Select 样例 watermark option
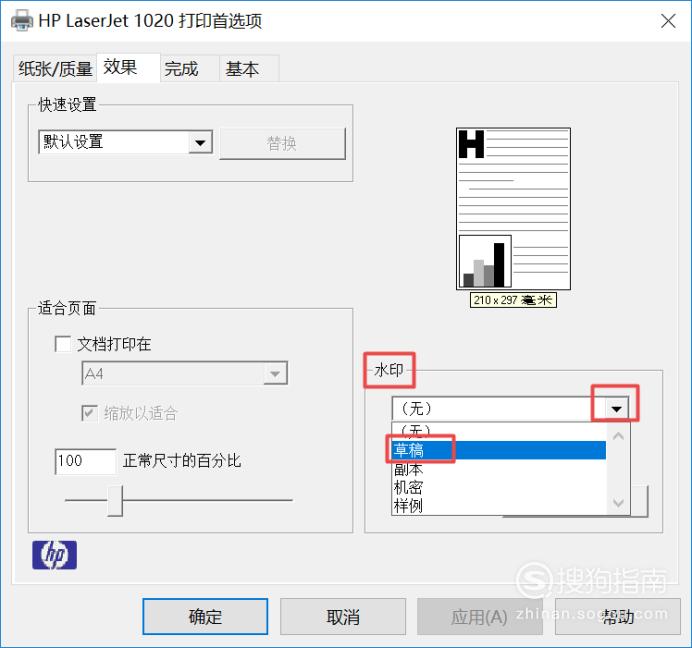The height and width of the screenshot is (648, 692). coord(499,505)
